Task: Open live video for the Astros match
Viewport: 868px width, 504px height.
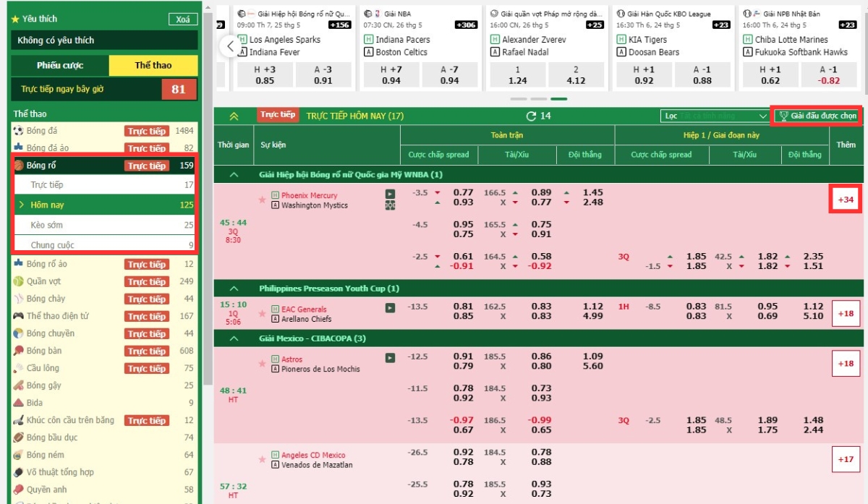Action: click(x=390, y=358)
